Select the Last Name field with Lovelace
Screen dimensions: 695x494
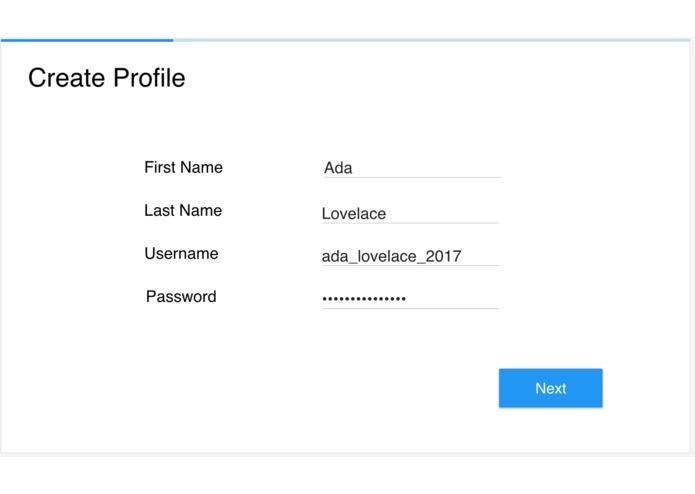click(410, 214)
